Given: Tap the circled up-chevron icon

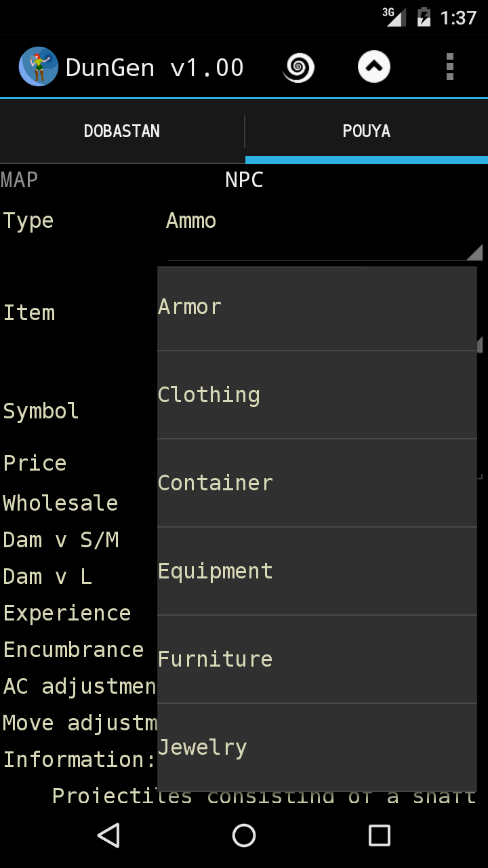Looking at the screenshot, I should [x=374, y=67].
